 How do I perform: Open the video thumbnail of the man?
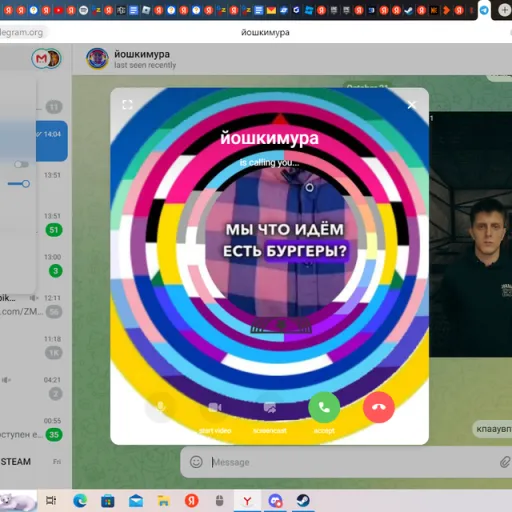tap(471, 234)
